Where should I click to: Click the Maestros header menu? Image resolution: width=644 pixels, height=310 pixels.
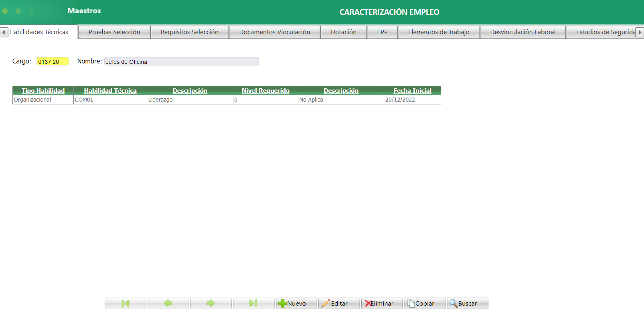pyautogui.click(x=84, y=11)
